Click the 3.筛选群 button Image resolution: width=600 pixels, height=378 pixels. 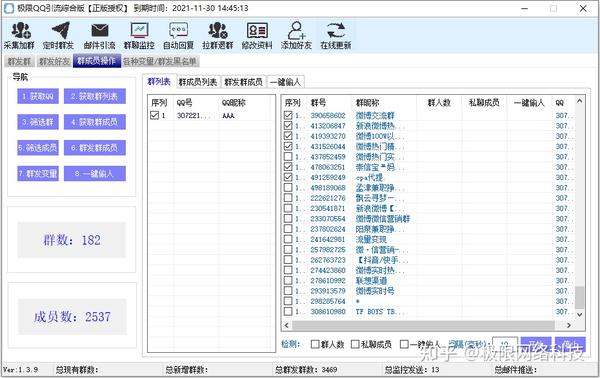tap(38, 122)
